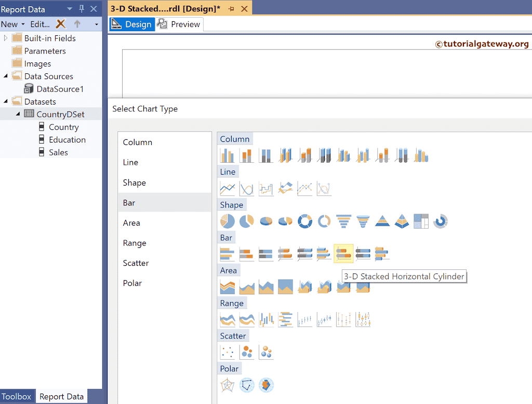Pick the Bubble chart icon

247,353
